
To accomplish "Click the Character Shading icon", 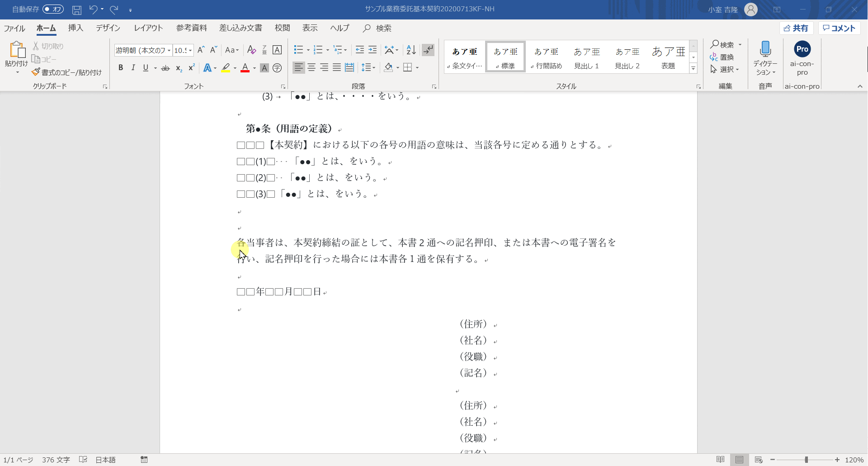I will [264, 68].
